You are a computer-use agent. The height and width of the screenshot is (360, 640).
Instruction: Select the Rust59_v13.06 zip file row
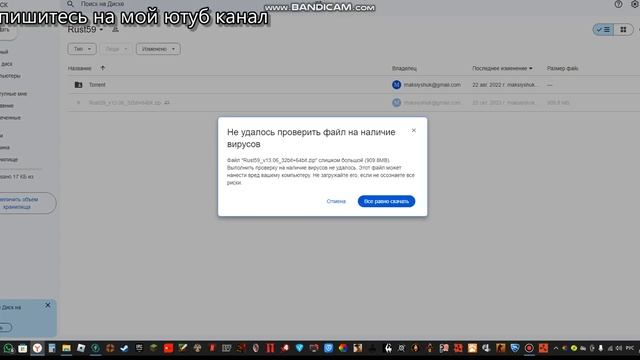(x=353, y=102)
